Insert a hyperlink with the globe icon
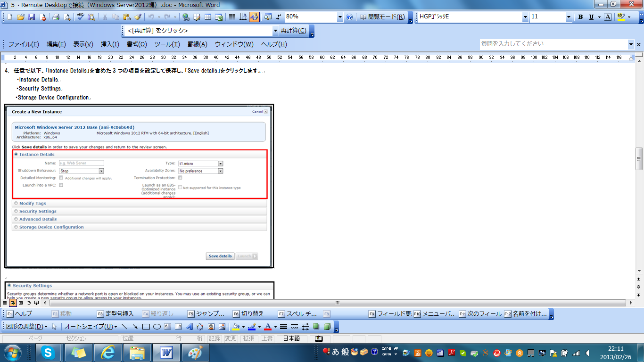Image resolution: width=644 pixels, height=362 pixels. click(x=186, y=17)
